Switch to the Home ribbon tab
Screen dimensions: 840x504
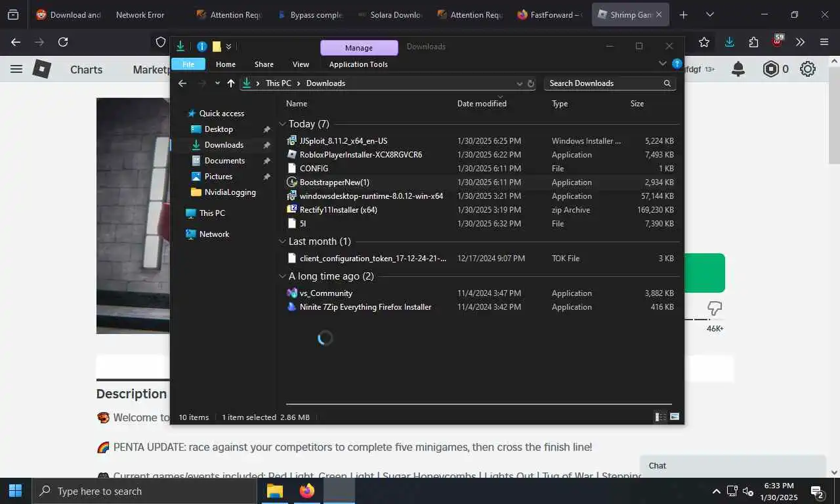pos(226,64)
